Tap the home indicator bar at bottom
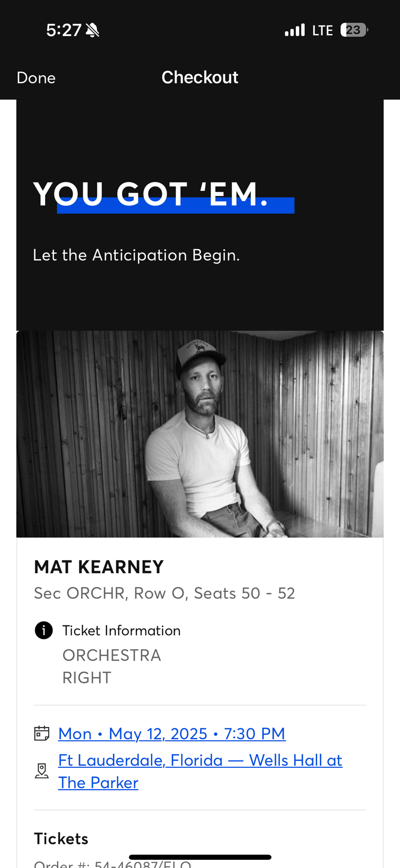 point(200,857)
